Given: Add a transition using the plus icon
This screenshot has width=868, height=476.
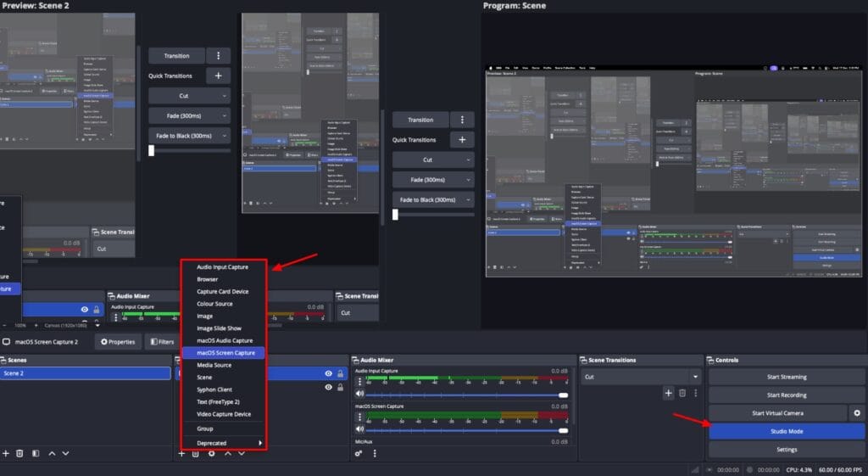Looking at the screenshot, I should point(668,393).
